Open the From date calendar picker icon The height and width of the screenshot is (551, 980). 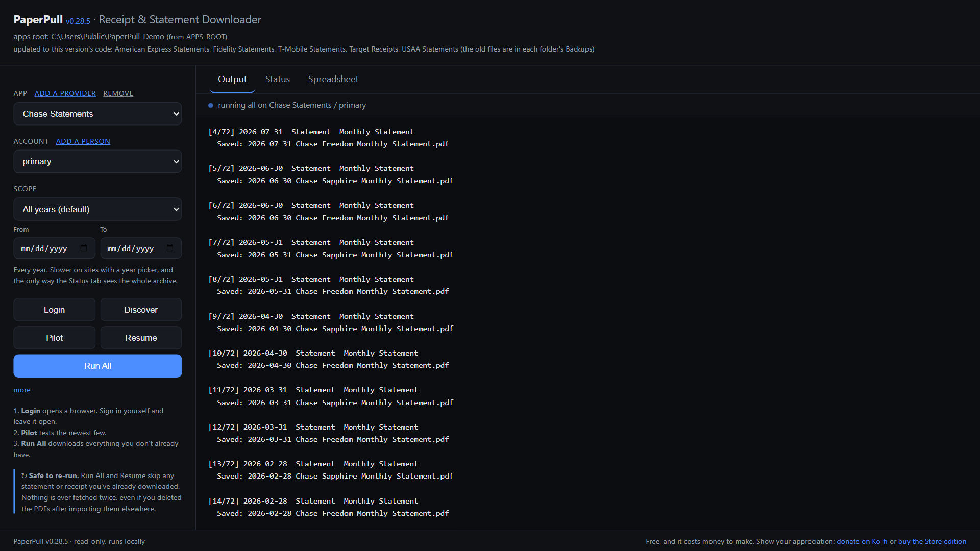coord(84,248)
